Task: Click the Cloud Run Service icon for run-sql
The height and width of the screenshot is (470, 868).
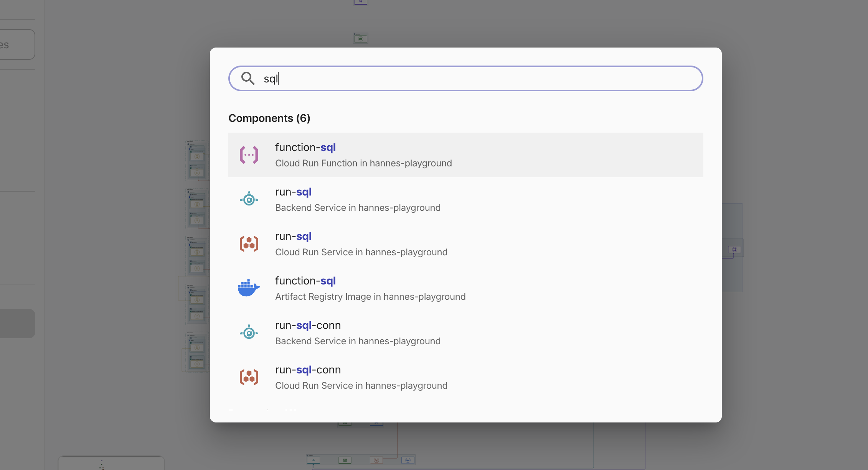Action: click(249, 244)
